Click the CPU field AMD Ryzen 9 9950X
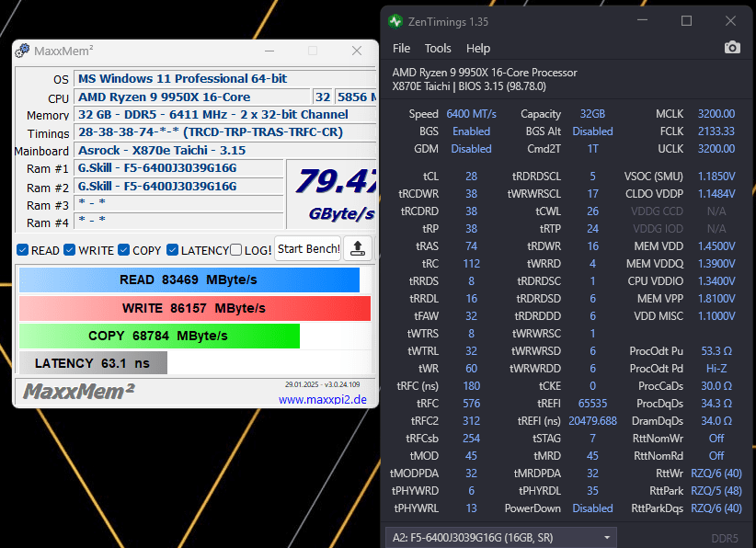The width and height of the screenshot is (756, 548). click(192, 97)
